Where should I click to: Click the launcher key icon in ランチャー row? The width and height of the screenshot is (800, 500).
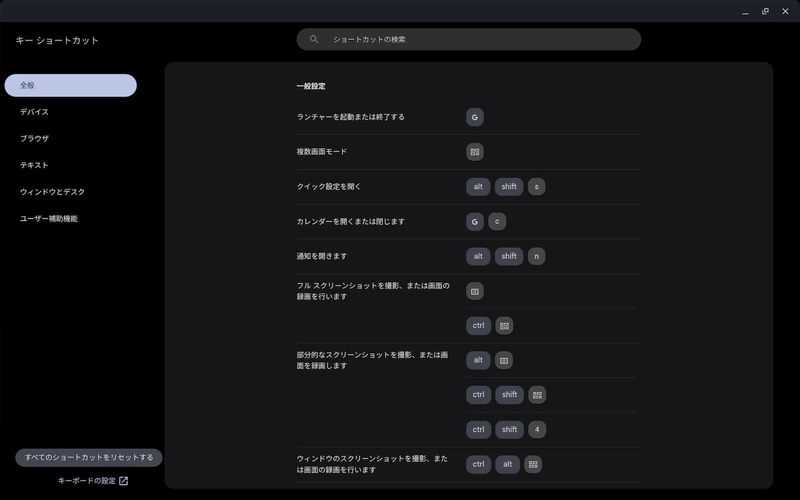click(474, 117)
